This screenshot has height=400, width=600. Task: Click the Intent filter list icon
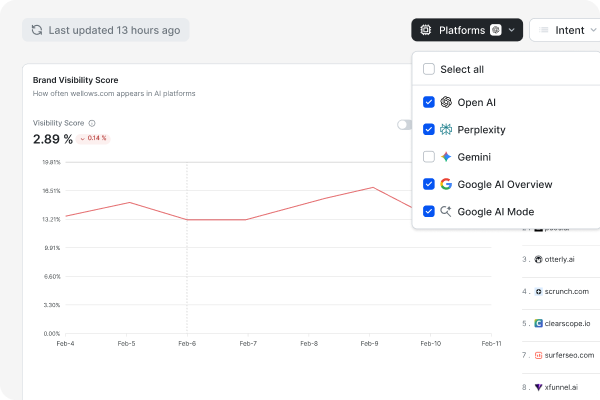(543, 30)
